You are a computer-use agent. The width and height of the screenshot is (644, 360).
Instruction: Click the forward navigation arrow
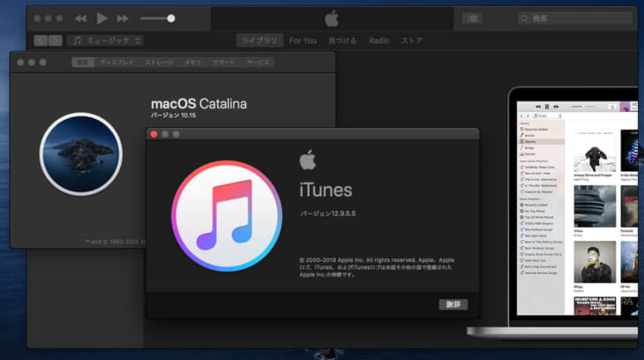coord(55,41)
